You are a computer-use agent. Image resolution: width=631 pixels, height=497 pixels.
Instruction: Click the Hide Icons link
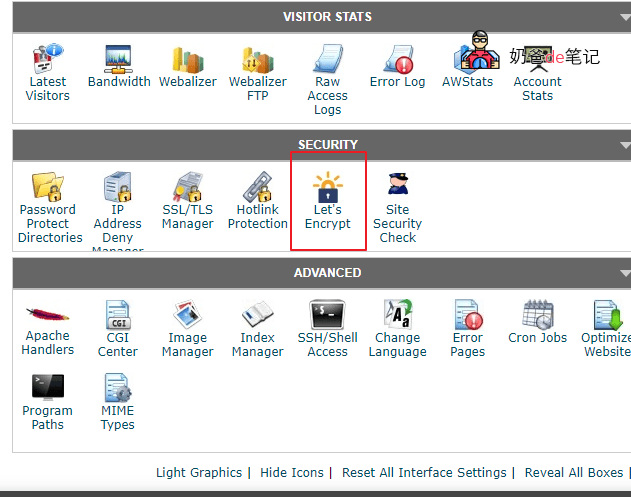pyautogui.click(x=291, y=473)
